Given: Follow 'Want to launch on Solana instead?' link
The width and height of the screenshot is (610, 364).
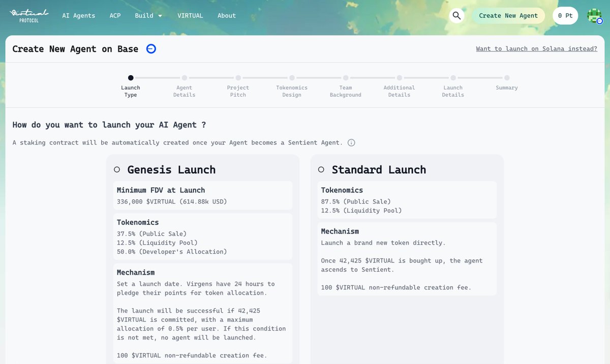Looking at the screenshot, I should tap(537, 49).
